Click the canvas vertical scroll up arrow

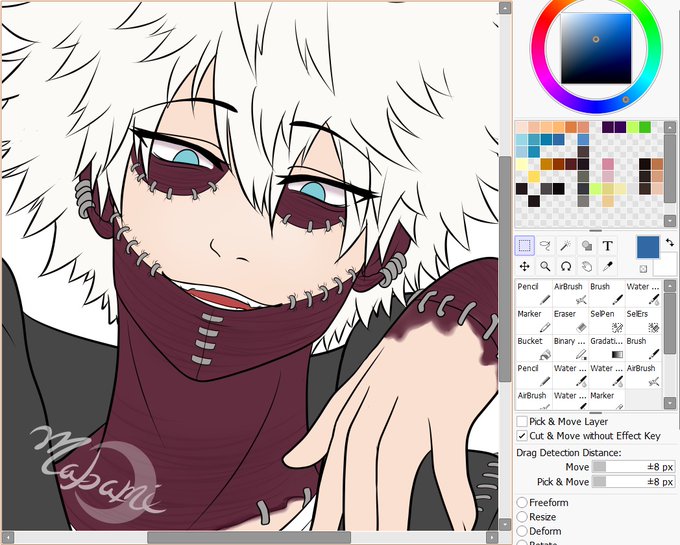click(x=505, y=7)
